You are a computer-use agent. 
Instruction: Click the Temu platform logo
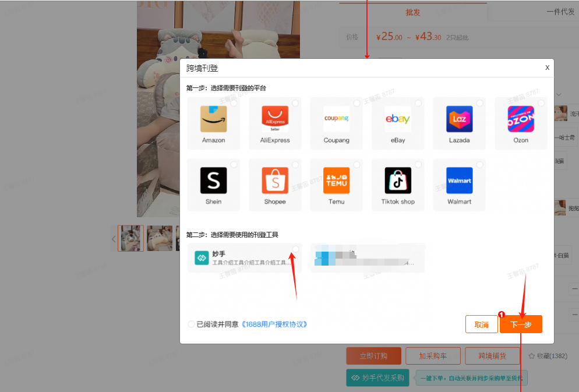coord(337,180)
